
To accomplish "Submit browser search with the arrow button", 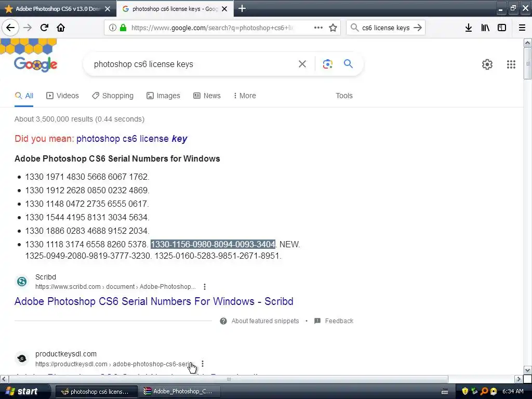I will click(418, 28).
